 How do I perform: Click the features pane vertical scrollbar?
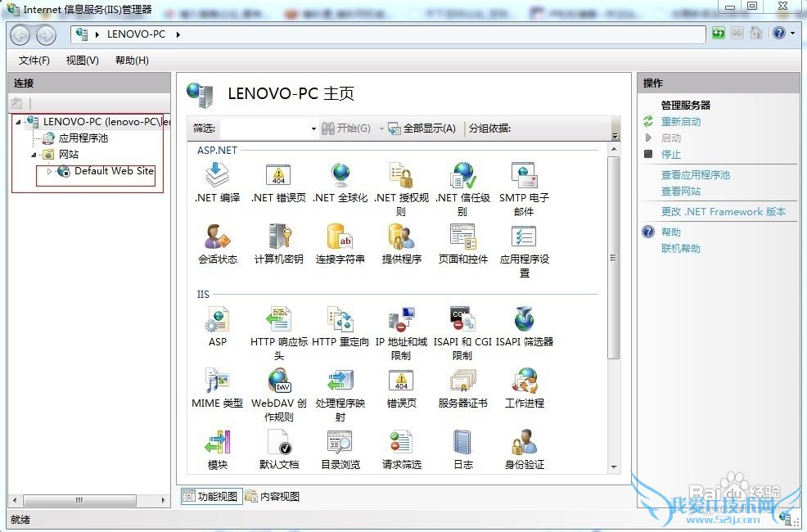[614, 257]
